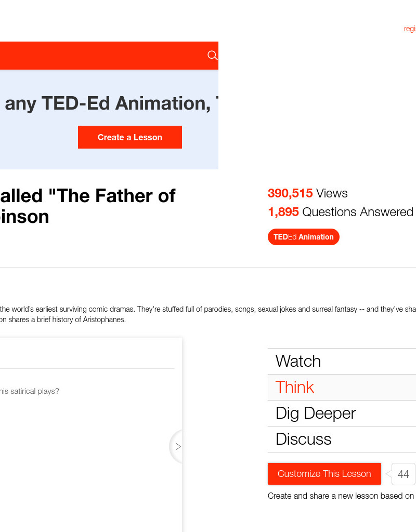Click the 390,515 Views counter
Screen dimensions: 416x532
click(x=307, y=193)
